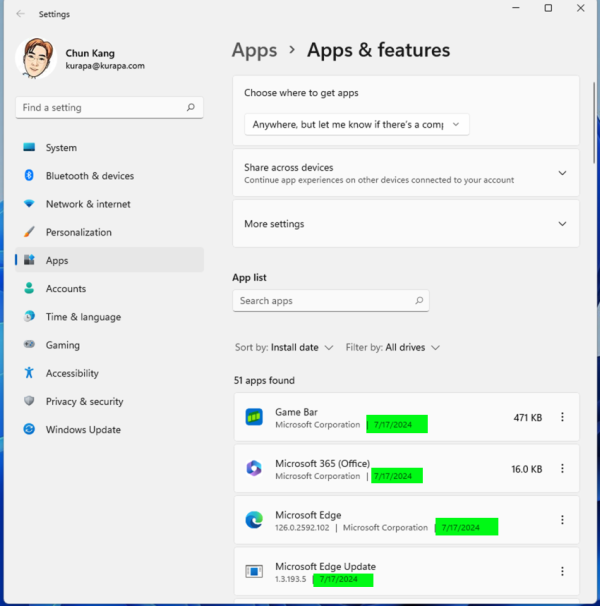Open the Sort by Install date dropdown

[284, 347]
